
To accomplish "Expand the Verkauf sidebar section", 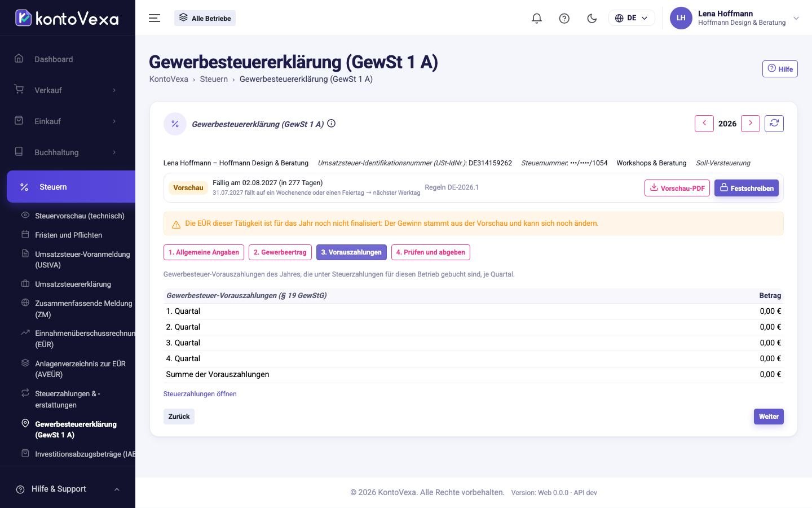I will (68, 90).
